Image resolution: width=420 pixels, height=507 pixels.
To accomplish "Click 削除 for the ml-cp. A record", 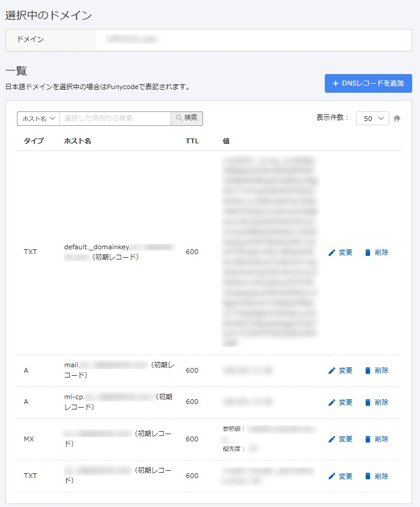I will pos(377,402).
